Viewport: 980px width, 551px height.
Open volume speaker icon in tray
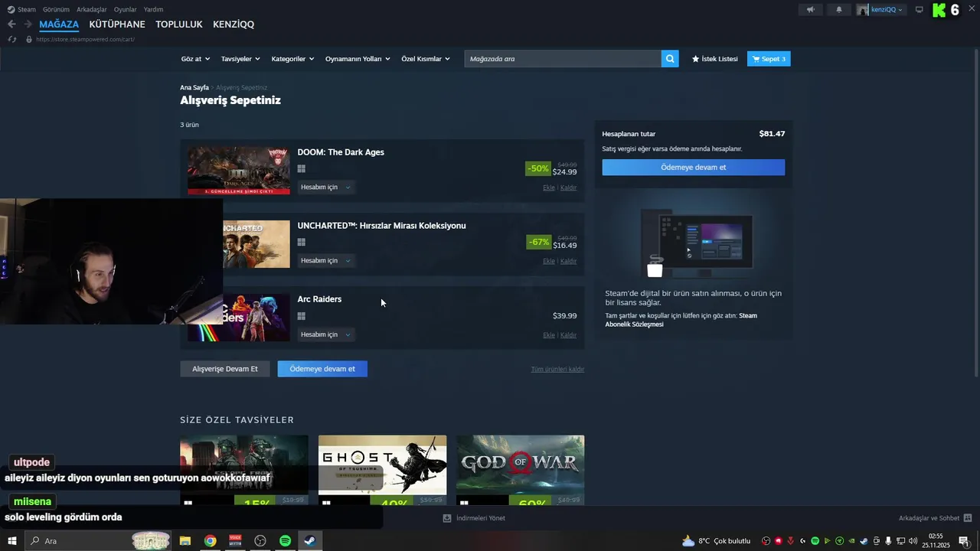pyautogui.click(x=913, y=541)
